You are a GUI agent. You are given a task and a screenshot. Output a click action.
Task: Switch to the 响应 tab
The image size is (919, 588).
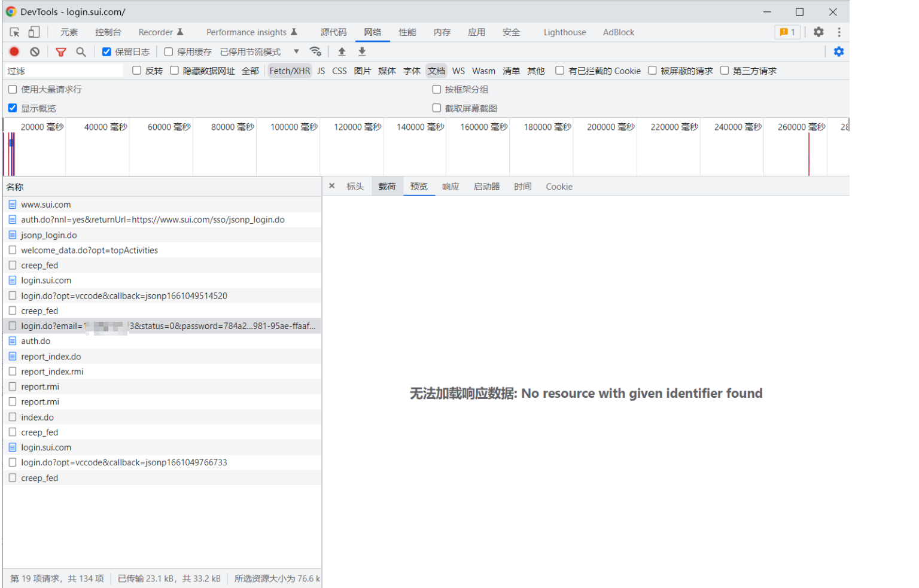pos(451,187)
